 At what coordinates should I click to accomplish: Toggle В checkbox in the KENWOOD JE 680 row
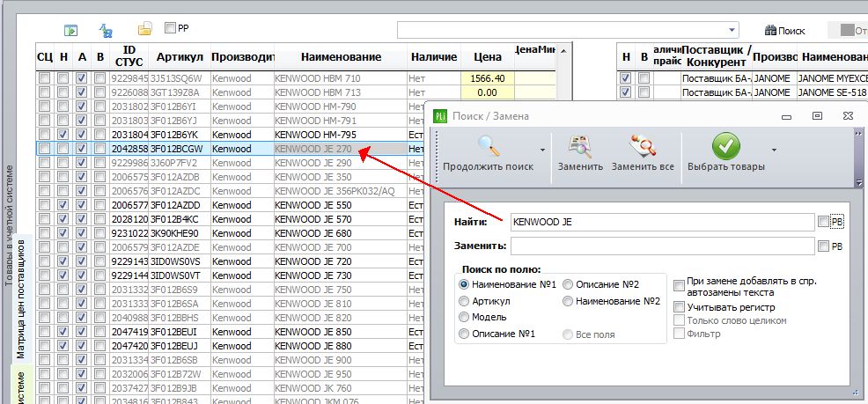99,233
